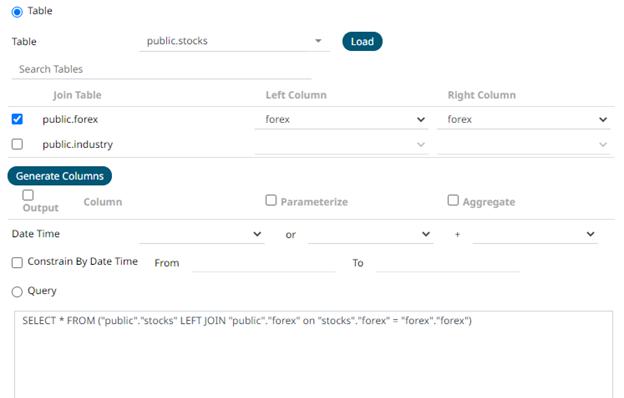624x398 pixels.
Task: Select the Query radio button
Action: click(x=17, y=292)
